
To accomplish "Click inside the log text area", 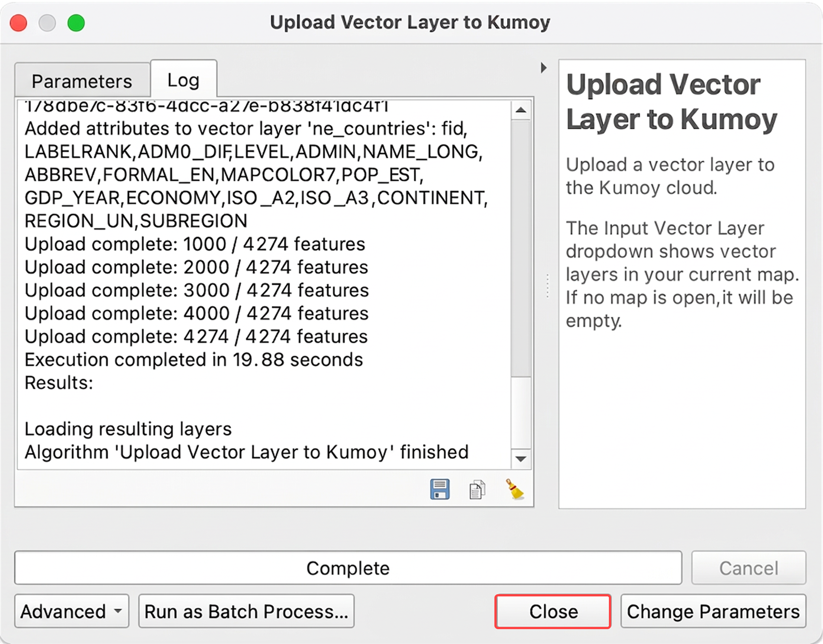I will [x=264, y=283].
